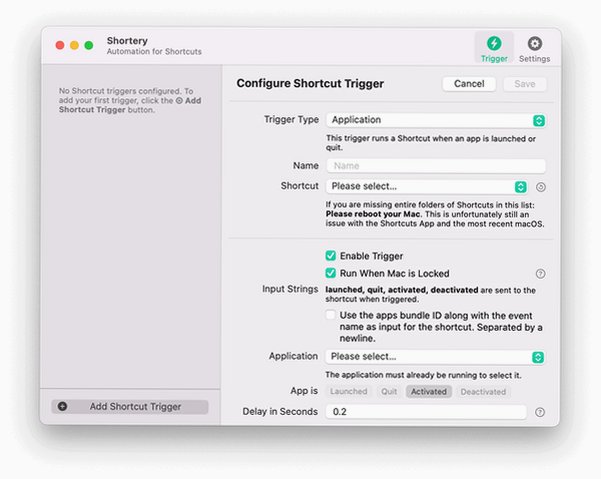Select the Deactivated app state segment
The image size is (601, 479).
pos(483,392)
